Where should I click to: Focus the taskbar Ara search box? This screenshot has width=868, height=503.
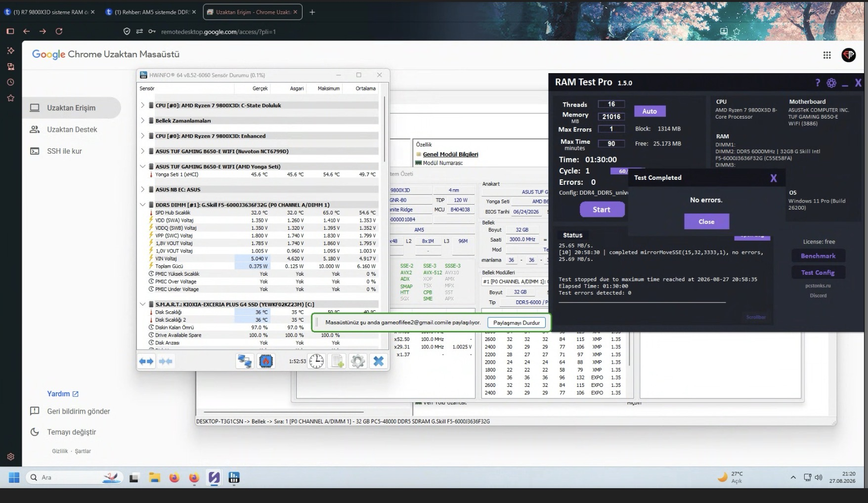[x=74, y=477]
